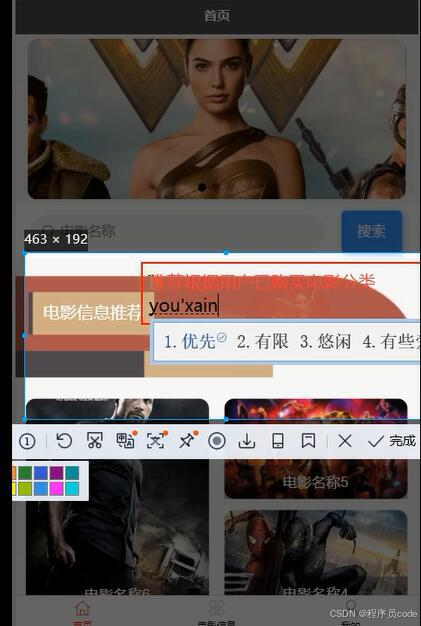The image size is (421, 626).
Task: Confirm the capture with 完成
Action: click(x=392, y=441)
